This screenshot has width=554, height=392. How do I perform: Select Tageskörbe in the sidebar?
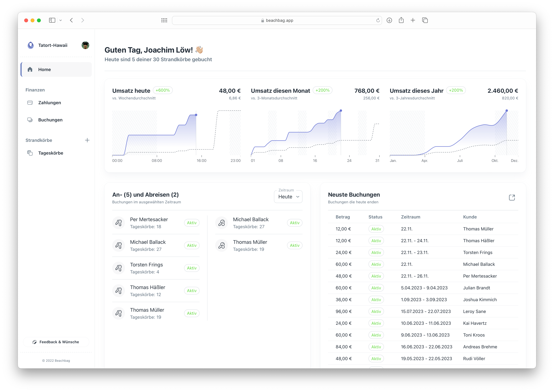click(51, 153)
